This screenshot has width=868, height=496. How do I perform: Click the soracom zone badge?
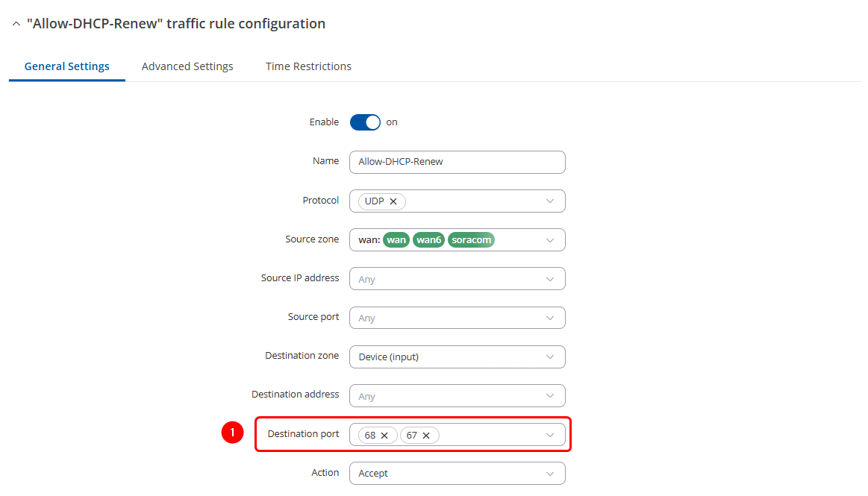pyautogui.click(x=471, y=240)
